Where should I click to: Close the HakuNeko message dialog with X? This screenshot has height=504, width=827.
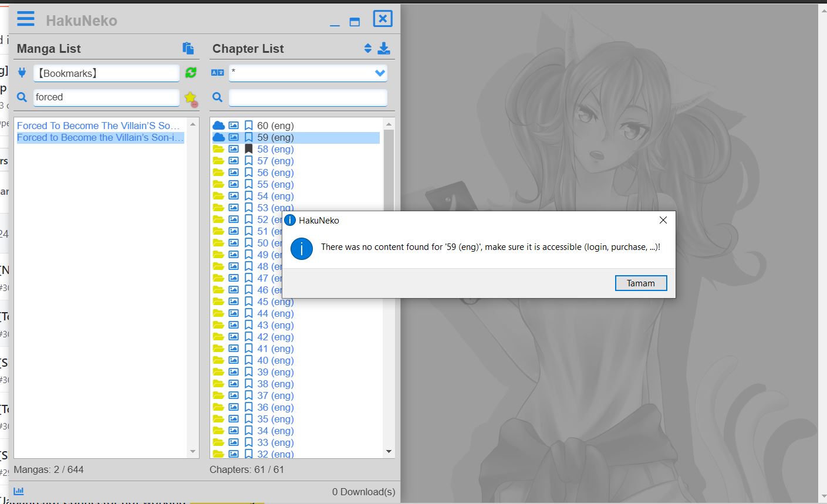(x=663, y=220)
